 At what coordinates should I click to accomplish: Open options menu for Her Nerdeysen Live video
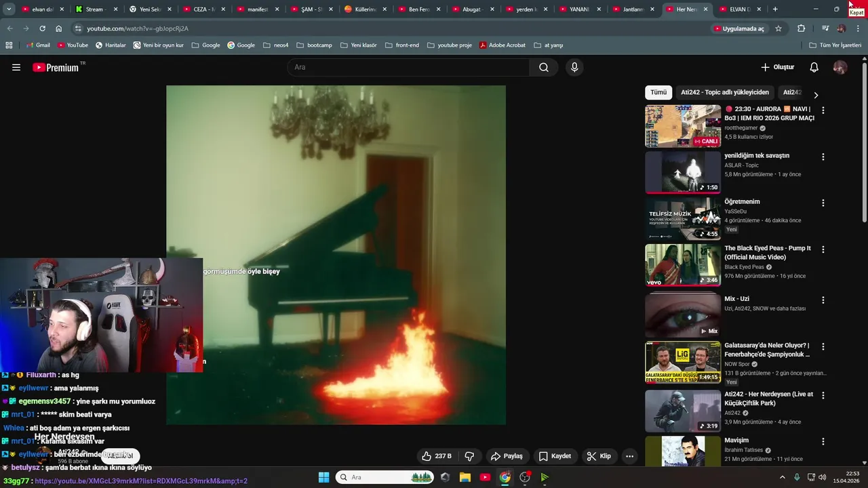click(823, 395)
